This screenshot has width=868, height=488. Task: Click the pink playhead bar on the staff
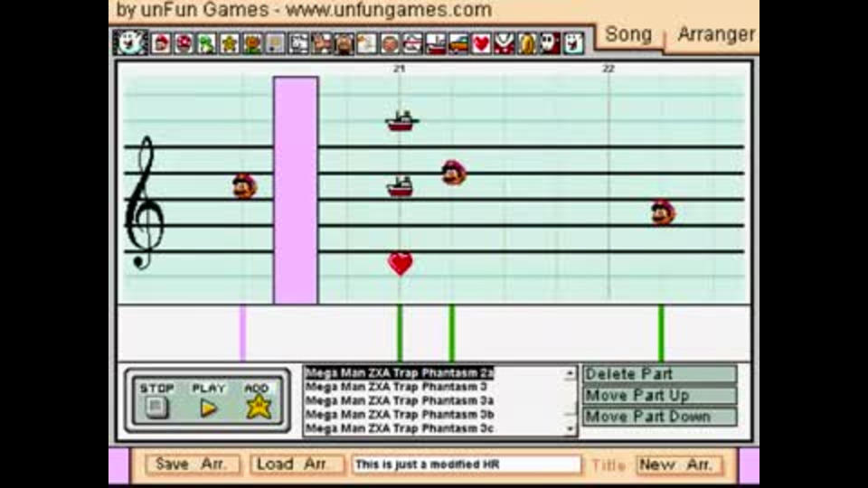coord(296,190)
